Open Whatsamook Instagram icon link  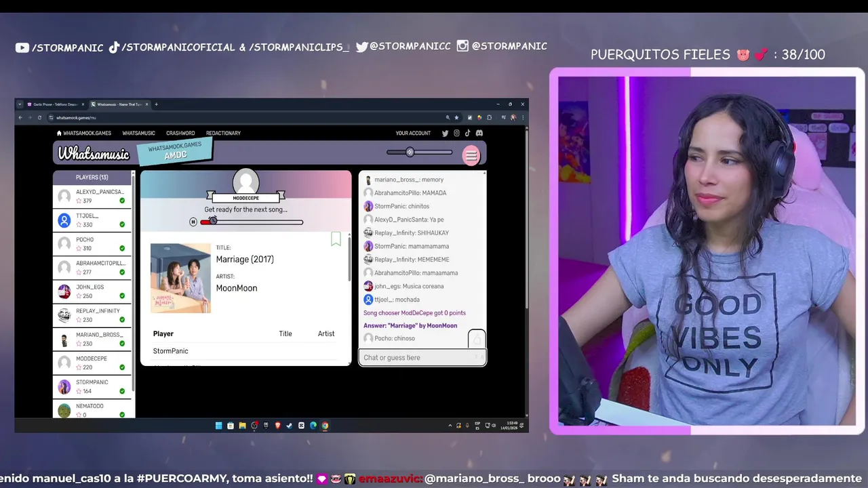[456, 133]
